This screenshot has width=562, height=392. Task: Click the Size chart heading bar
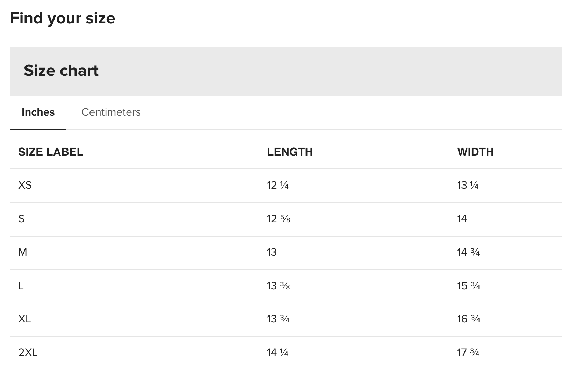tap(286, 71)
